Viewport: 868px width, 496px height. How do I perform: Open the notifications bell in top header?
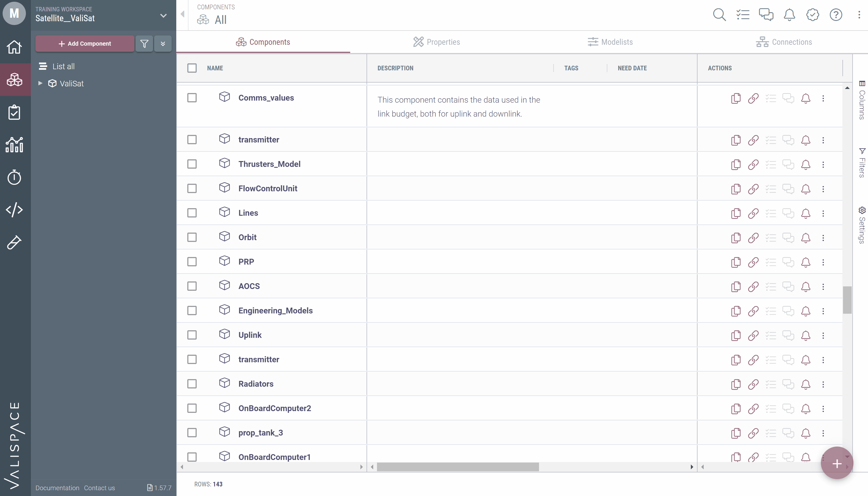(789, 15)
